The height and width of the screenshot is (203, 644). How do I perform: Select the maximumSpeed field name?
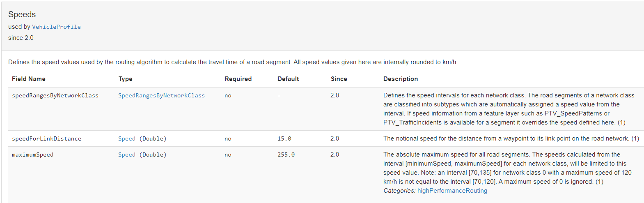click(x=32, y=155)
